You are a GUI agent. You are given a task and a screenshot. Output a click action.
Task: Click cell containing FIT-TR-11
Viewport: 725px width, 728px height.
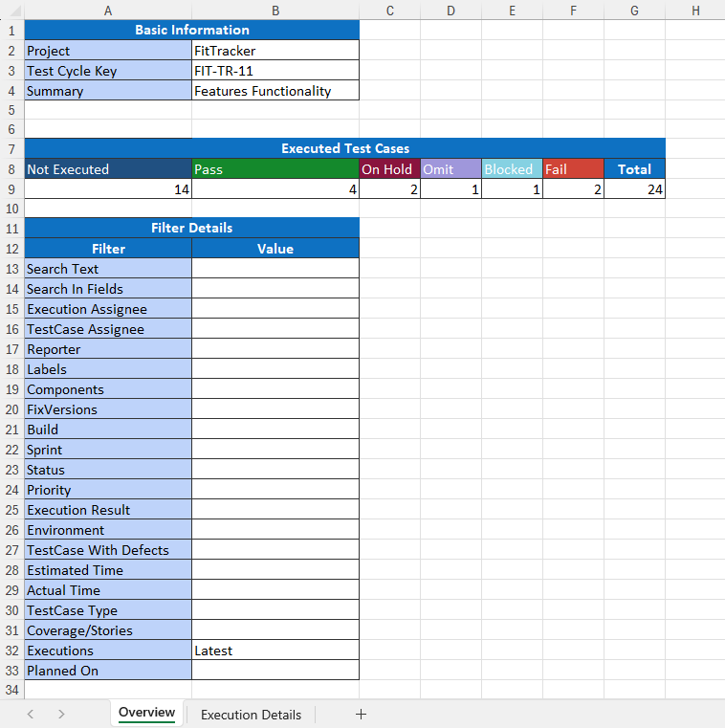click(x=275, y=71)
